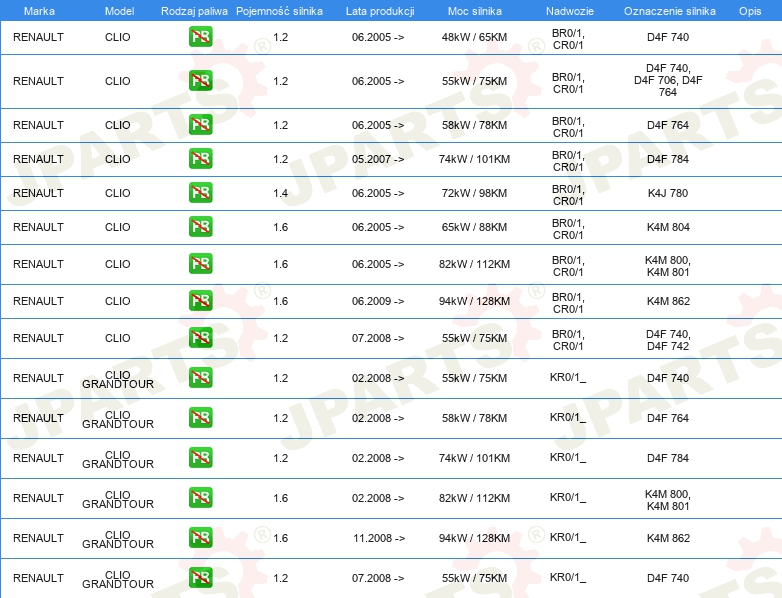The height and width of the screenshot is (598, 782).
Task: Click the petrol icon in the K4J 780 row
Action: pyautogui.click(x=200, y=193)
